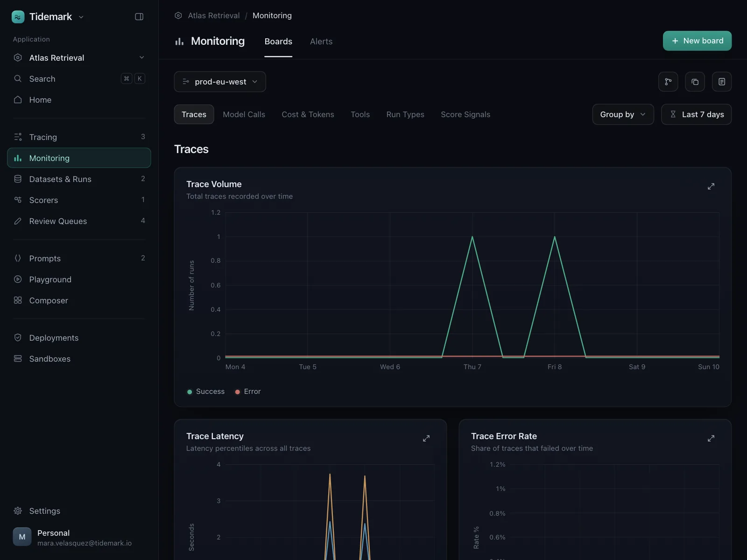Click the Search magnifier icon

tap(18, 79)
